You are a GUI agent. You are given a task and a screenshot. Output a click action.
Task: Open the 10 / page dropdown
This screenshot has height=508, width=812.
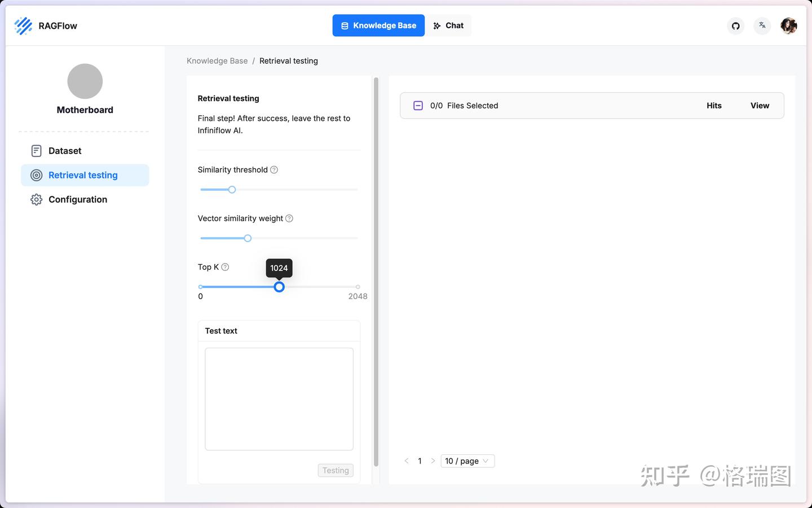[467, 461]
